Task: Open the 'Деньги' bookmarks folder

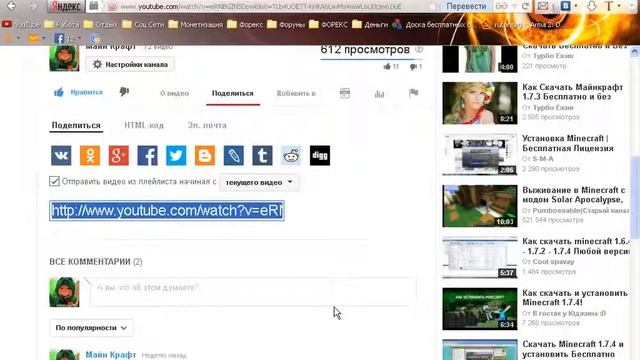Action: coord(371,24)
